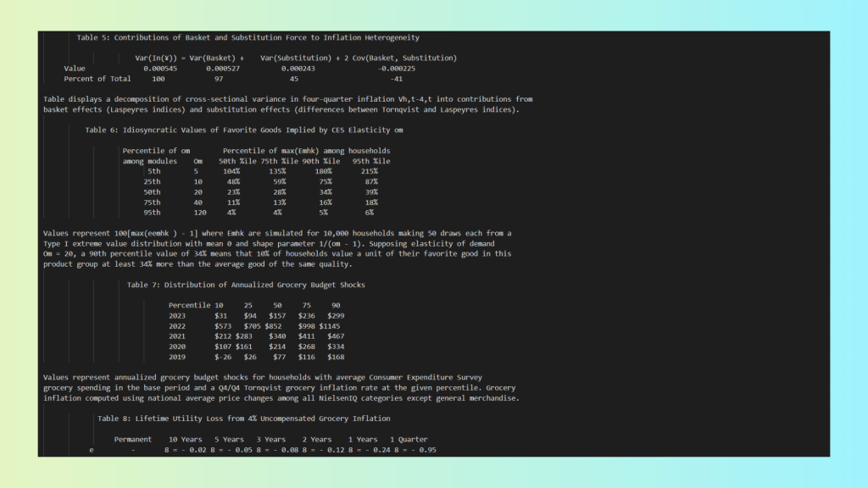The image size is (868, 488).
Task: Click the 215% value in Table 6
Action: click(369, 170)
